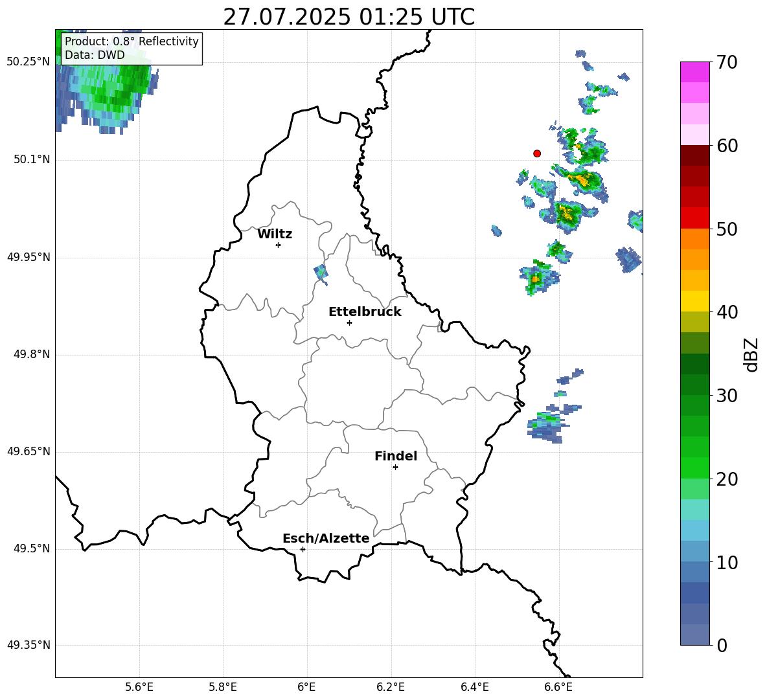
Task: Pick the yellow swatch just above 40 dBZ
Action: tap(695, 301)
